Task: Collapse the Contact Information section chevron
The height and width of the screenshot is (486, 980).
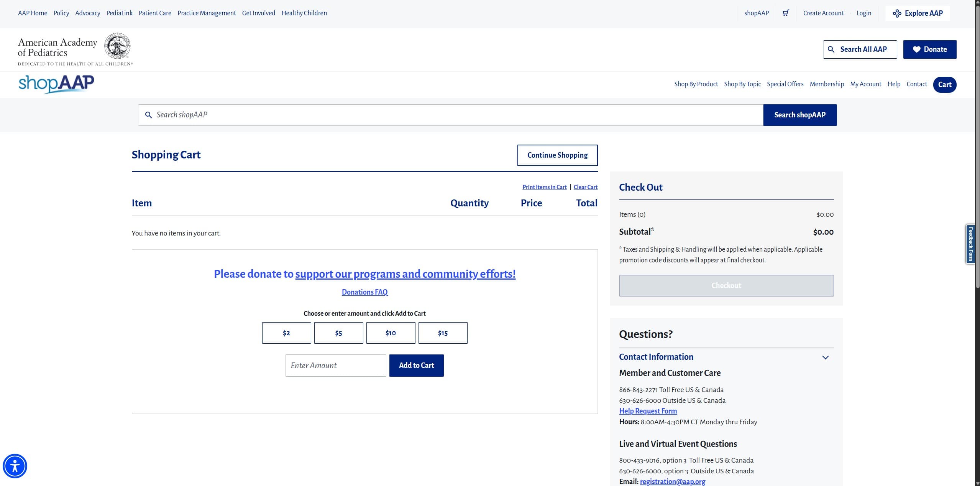Action: 826,357
